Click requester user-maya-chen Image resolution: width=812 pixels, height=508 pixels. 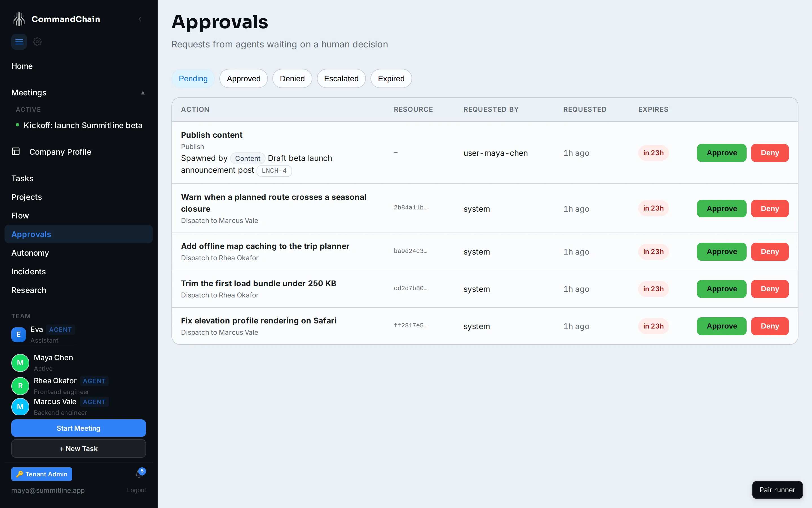pyautogui.click(x=496, y=153)
